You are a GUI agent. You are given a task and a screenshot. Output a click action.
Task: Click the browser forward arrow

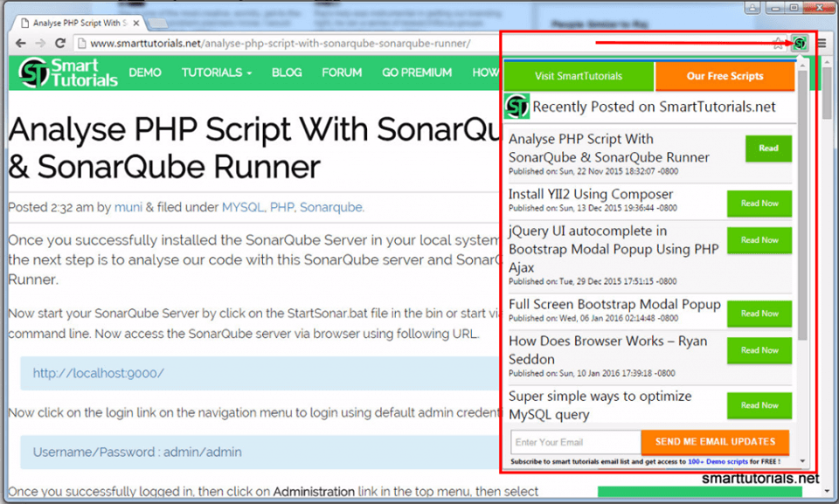pos(40,44)
